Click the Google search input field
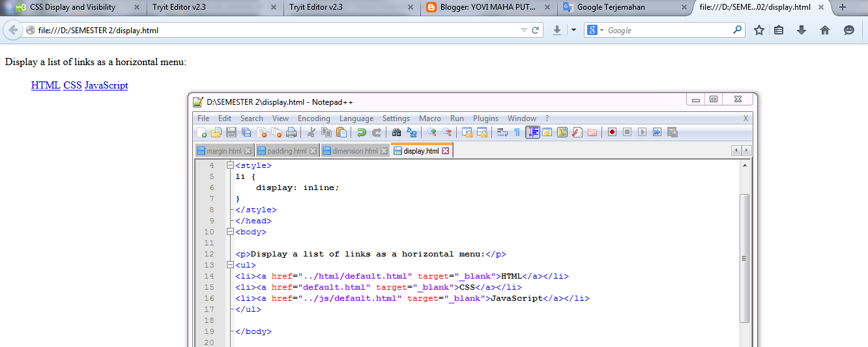 tap(668, 30)
